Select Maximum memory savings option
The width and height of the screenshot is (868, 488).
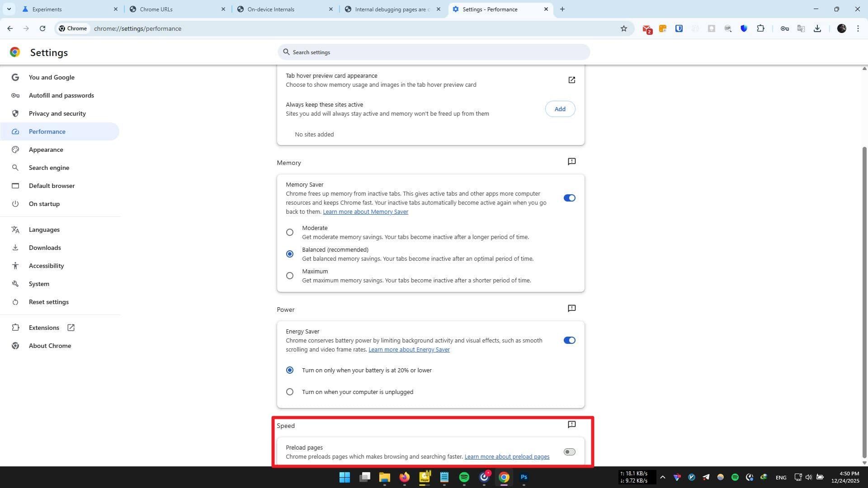click(289, 275)
